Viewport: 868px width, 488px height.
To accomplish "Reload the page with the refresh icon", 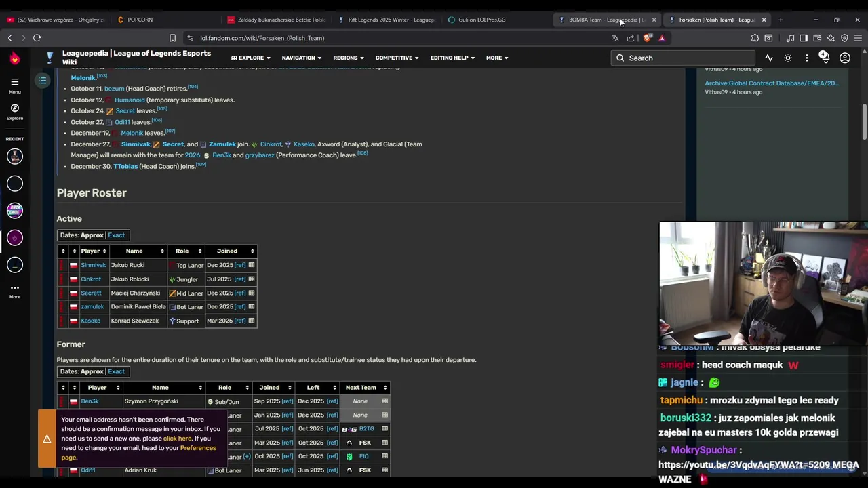I will 37,38.
